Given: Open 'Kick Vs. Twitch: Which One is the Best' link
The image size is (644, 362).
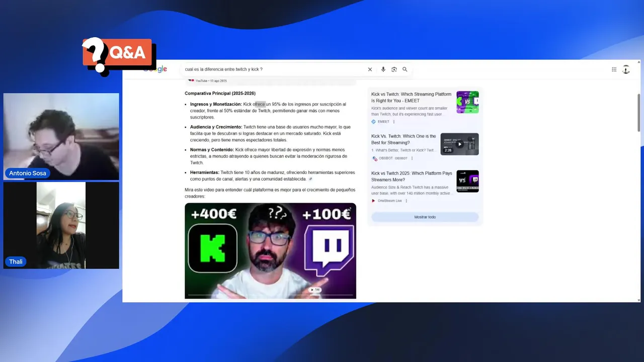Looking at the screenshot, I should [x=404, y=139].
